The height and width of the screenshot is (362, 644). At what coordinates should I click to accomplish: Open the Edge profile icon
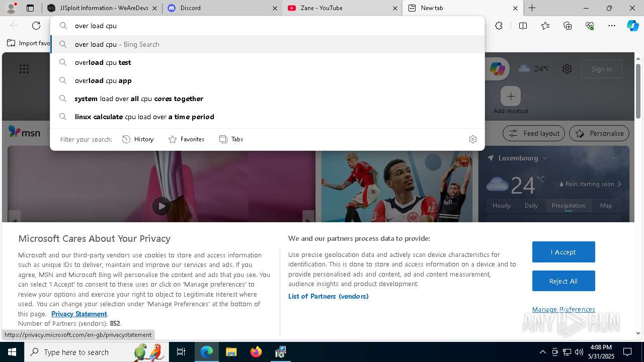11,8
